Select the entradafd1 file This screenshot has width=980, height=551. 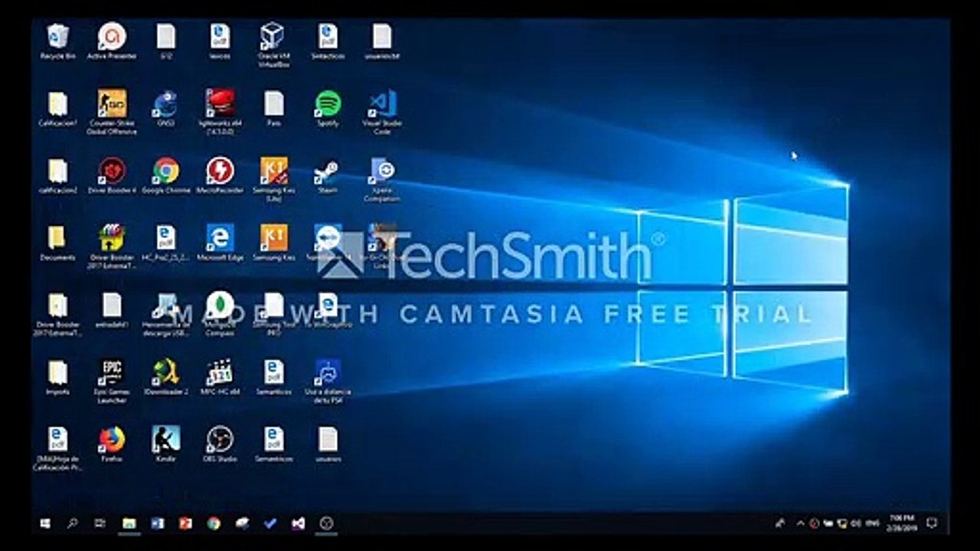coord(112,311)
